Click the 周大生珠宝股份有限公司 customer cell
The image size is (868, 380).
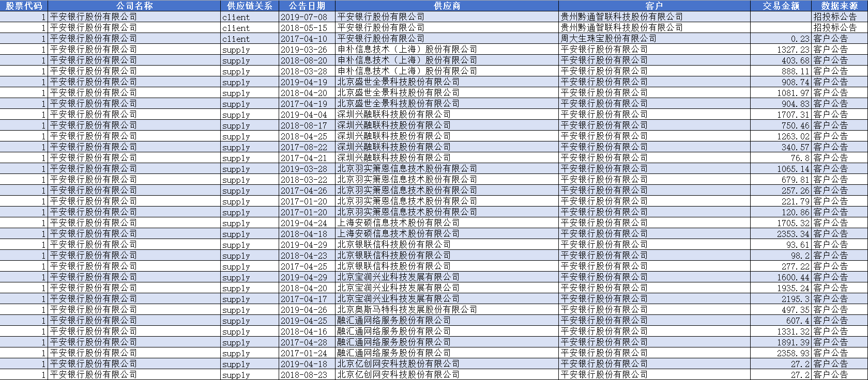pyautogui.click(x=608, y=39)
